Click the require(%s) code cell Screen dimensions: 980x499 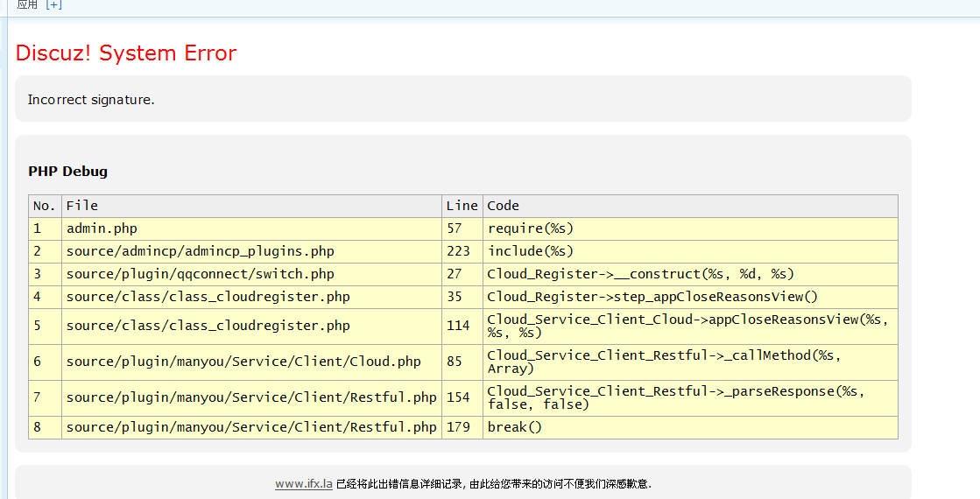531,228
